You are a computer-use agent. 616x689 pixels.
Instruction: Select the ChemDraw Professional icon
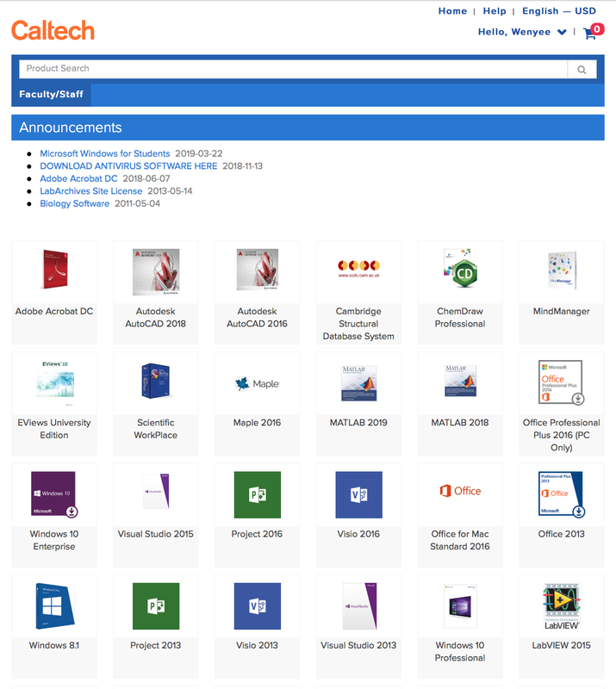tap(460, 272)
